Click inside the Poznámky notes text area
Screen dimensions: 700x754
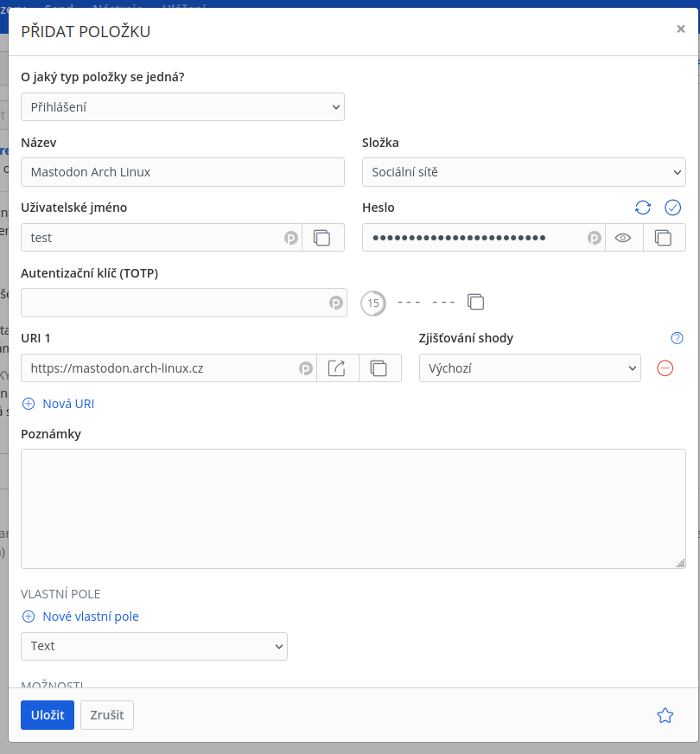click(x=353, y=508)
